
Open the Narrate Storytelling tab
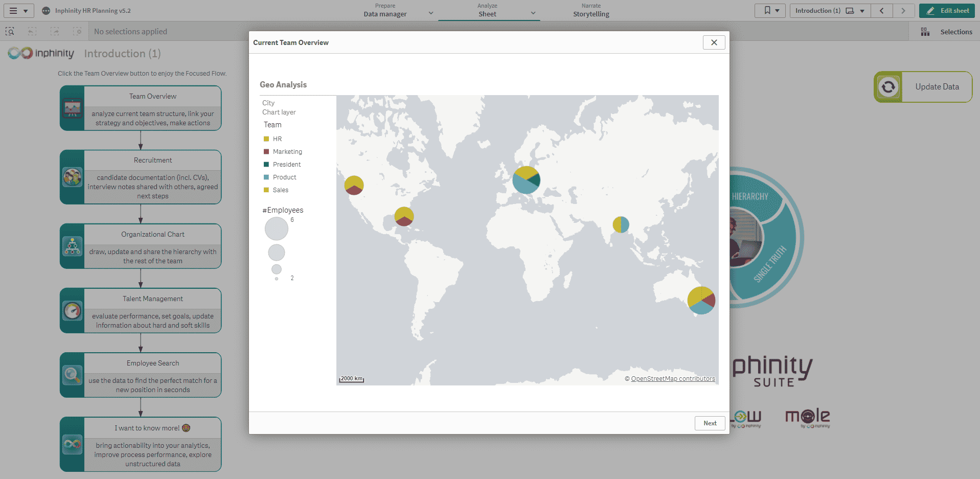tap(591, 10)
